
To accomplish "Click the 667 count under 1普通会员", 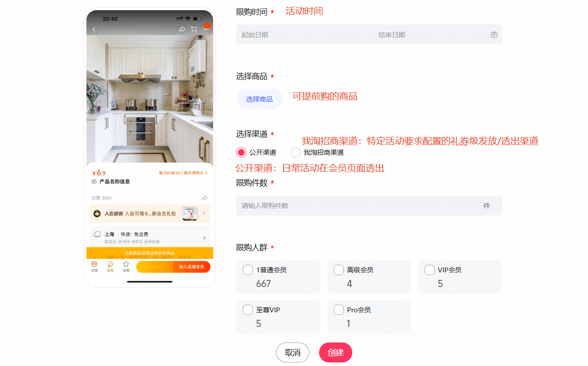I will (x=263, y=284).
